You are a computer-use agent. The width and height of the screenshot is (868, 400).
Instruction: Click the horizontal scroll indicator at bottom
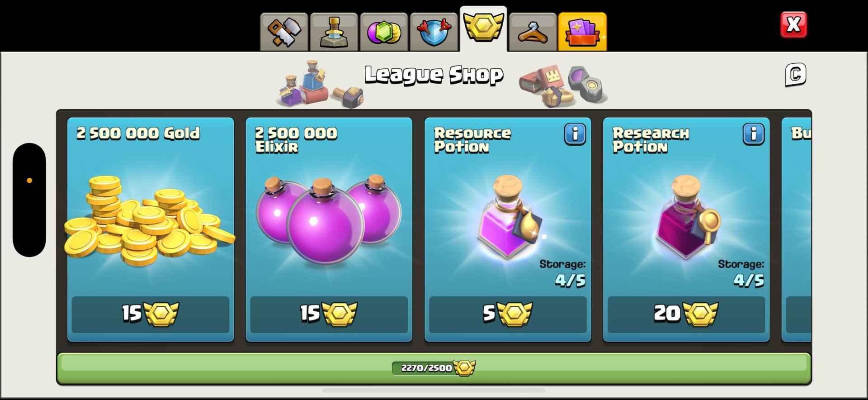[x=434, y=390]
